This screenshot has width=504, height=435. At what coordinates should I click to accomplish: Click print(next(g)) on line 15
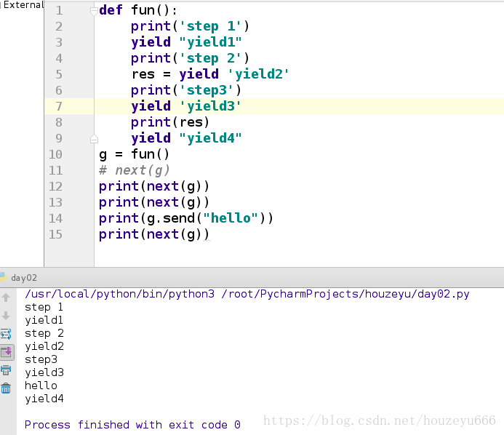(154, 234)
